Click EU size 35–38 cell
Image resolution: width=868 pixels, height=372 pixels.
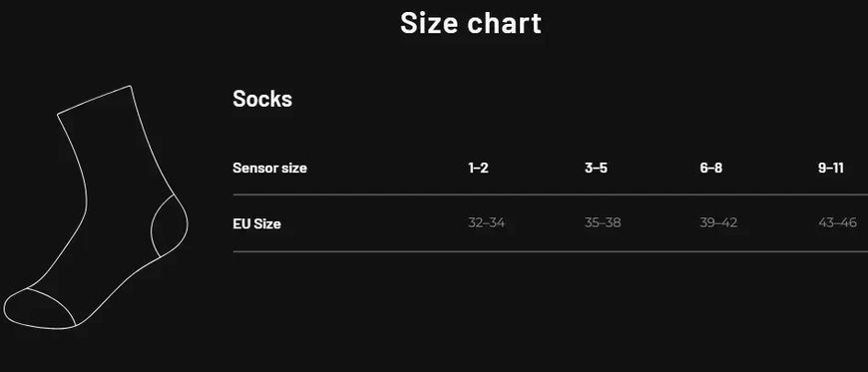coord(603,222)
